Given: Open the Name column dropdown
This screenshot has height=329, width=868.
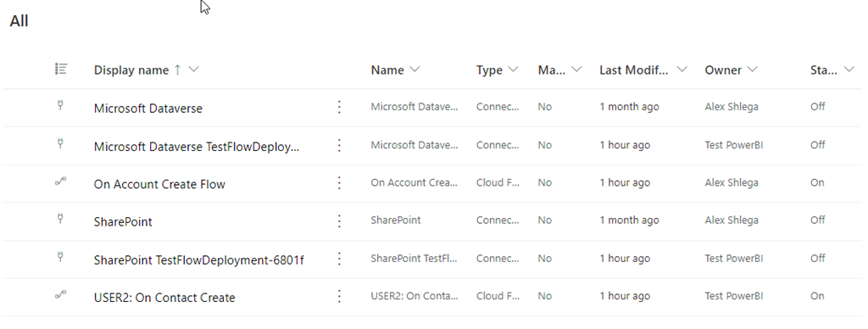Looking at the screenshot, I should [415, 70].
